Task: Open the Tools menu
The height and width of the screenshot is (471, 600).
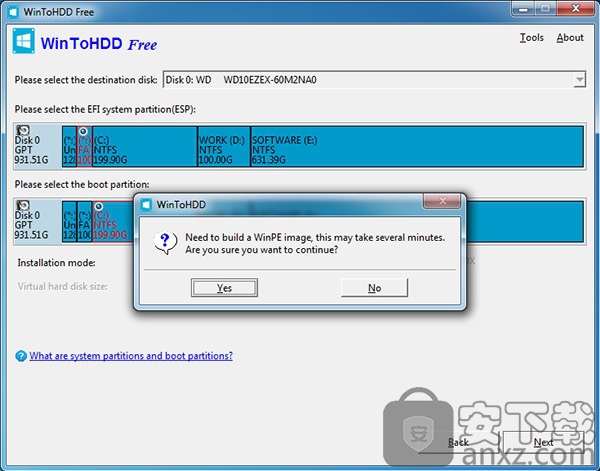Action: (532, 37)
